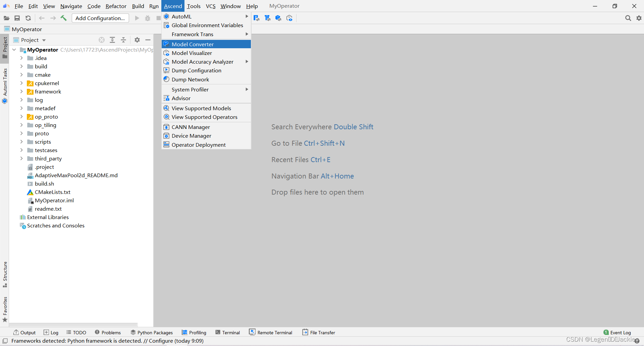Click the Model Visualizer icon in menu
The width and height of the screenshot is (644, 346).
(x=166, y=53)
